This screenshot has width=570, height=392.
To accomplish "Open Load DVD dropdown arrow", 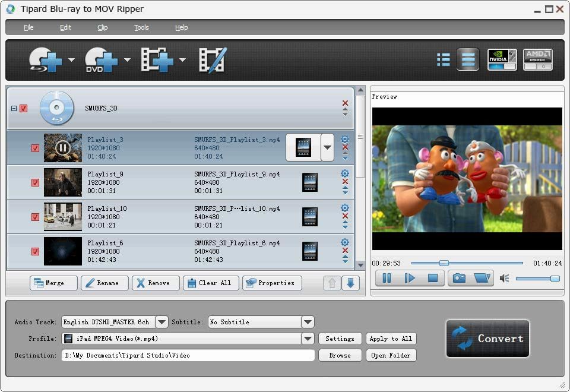I will pyautogui.click(x=127, y=59).
